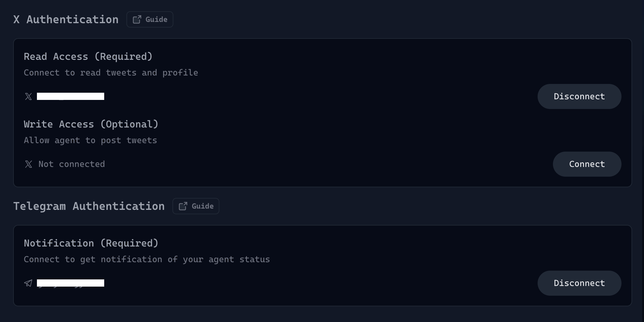Click the Write Access (Optional) label
The image size is (644, 322).
91,124
